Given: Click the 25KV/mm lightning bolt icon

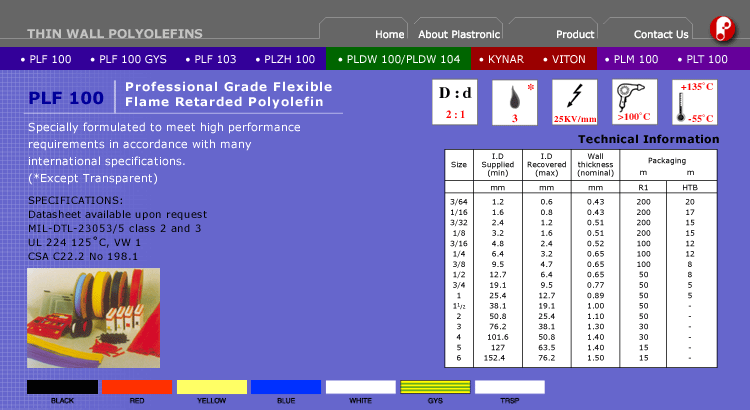Looking at the screenshot, I should click(574, 103).
